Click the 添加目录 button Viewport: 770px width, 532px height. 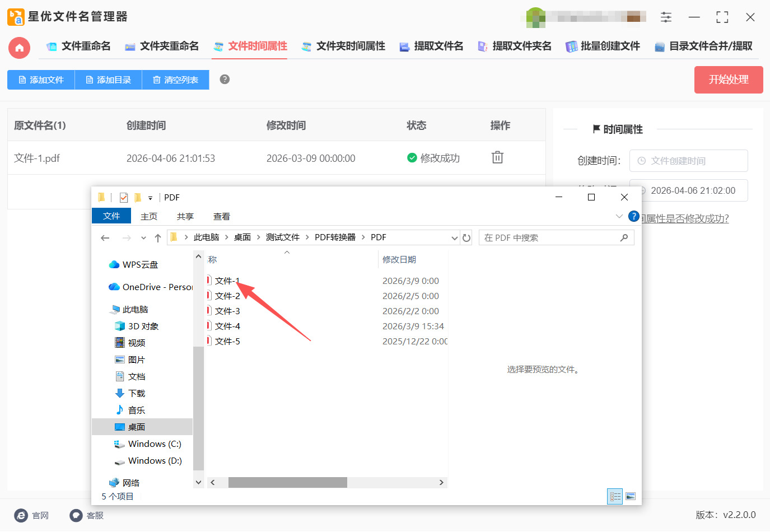(x=108, y=80)
